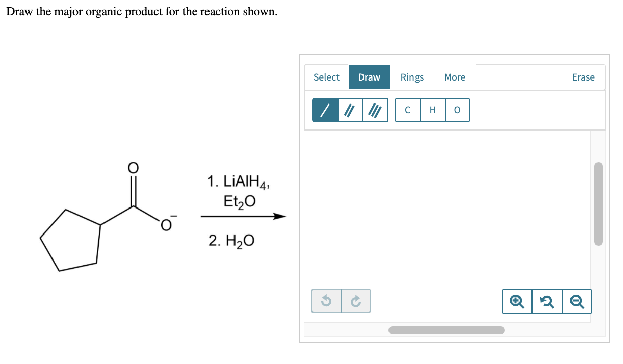This screenshot has height=364, width=623.
Task: Click the cyclopentane carboxylate structure image
Action: pyautogui.click(x=106, y=217)
